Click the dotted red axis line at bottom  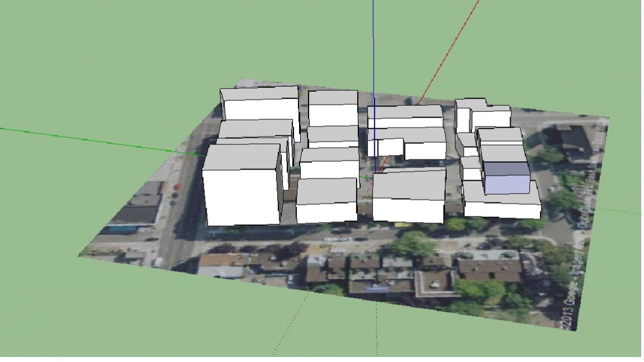pos(291,325)
